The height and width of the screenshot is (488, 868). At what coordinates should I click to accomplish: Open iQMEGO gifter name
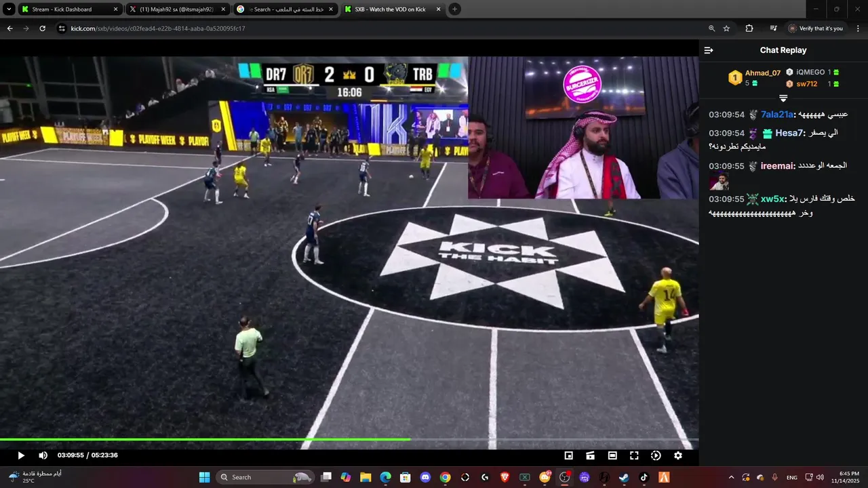[x=810, y=72]
